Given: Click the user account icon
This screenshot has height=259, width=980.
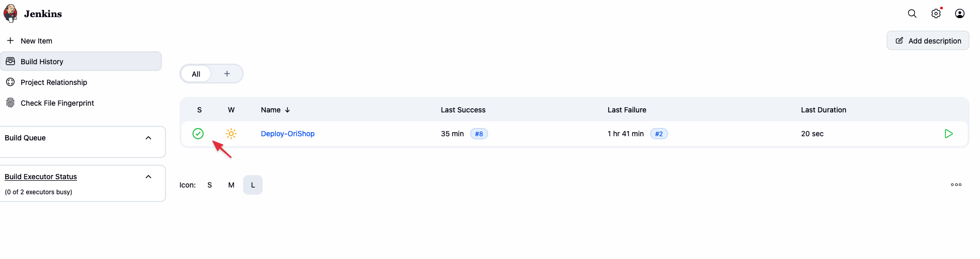Looking at the screenshot, I should click(x=960, y=13).
